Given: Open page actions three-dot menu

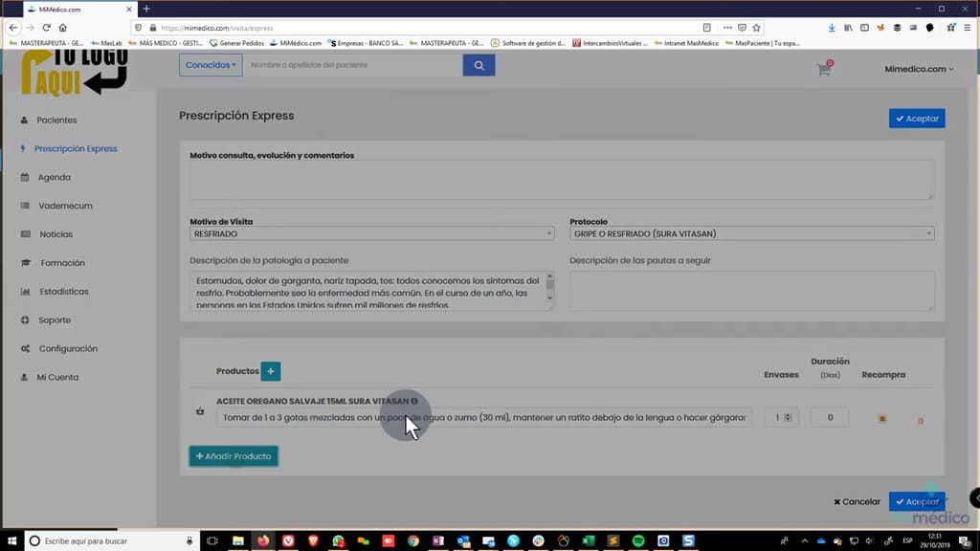Looking at the screenshot, I should pyautogui.click(x=727, y=28).
